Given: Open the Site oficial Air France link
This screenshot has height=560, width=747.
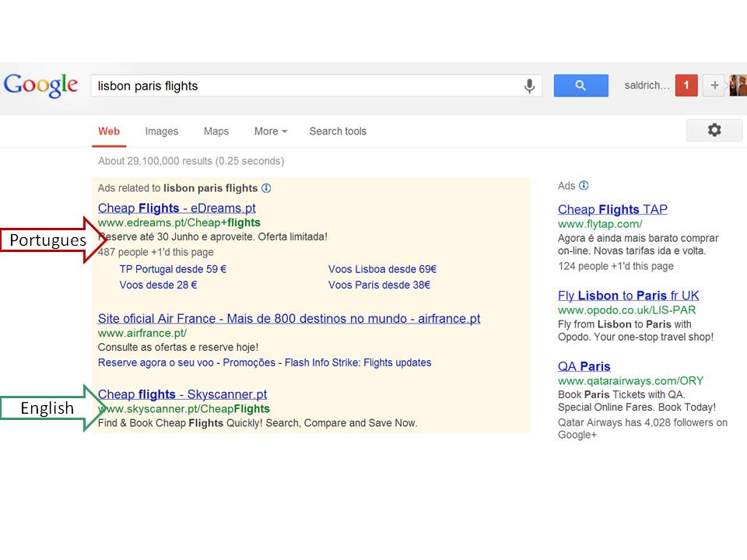Looking at the screenshot, I should pyautogui.click(x=289, y=318).
